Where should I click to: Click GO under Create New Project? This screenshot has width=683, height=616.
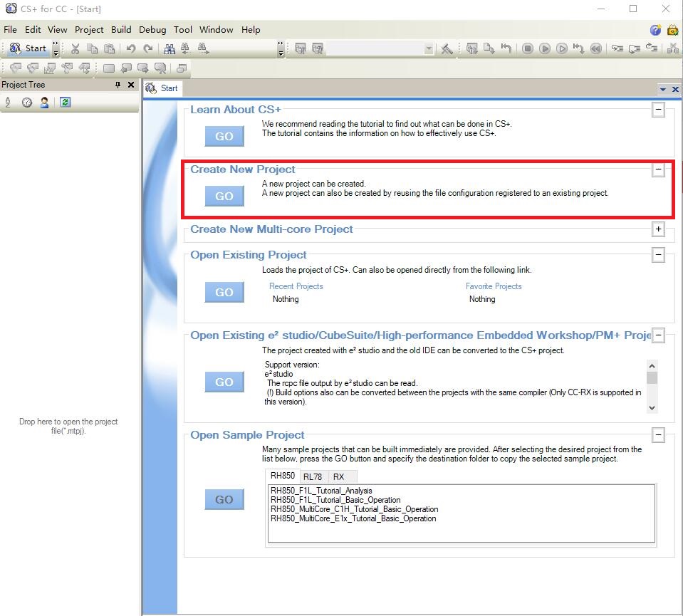click(x=224, y=196)
